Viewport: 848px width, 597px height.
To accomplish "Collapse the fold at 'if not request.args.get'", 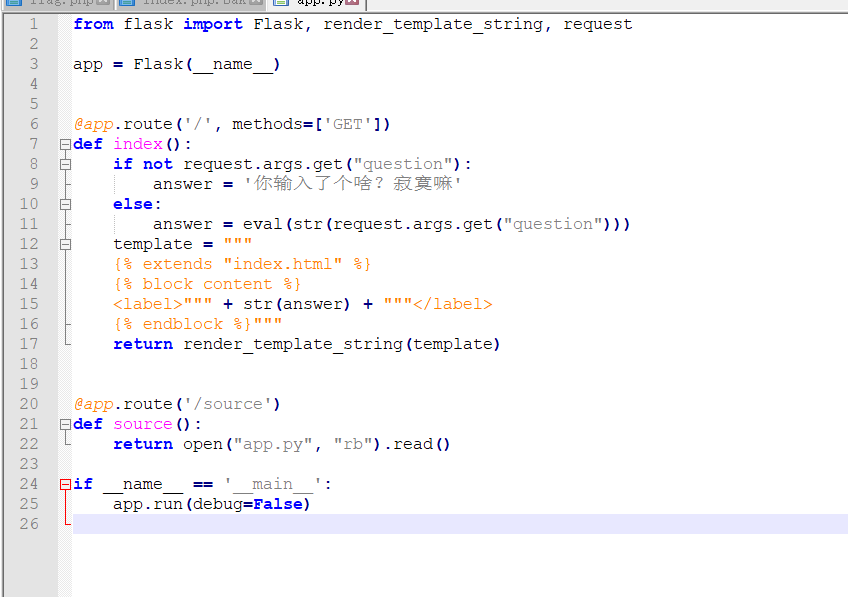I will click(x=65, y=164).
